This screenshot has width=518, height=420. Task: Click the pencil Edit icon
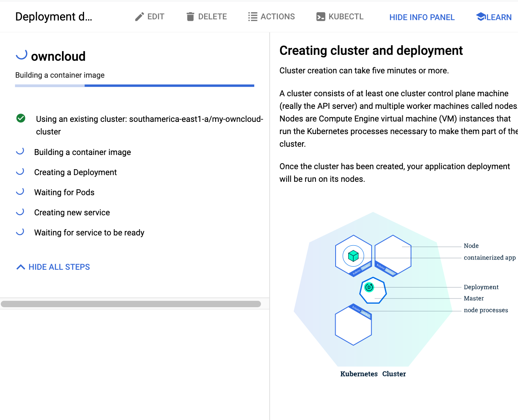point(139,17)
